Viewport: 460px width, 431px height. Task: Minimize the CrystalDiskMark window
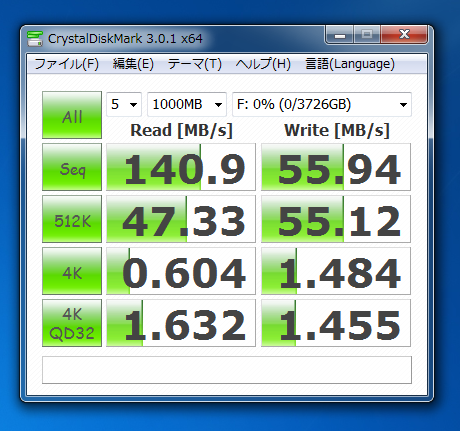pos(340,35)
